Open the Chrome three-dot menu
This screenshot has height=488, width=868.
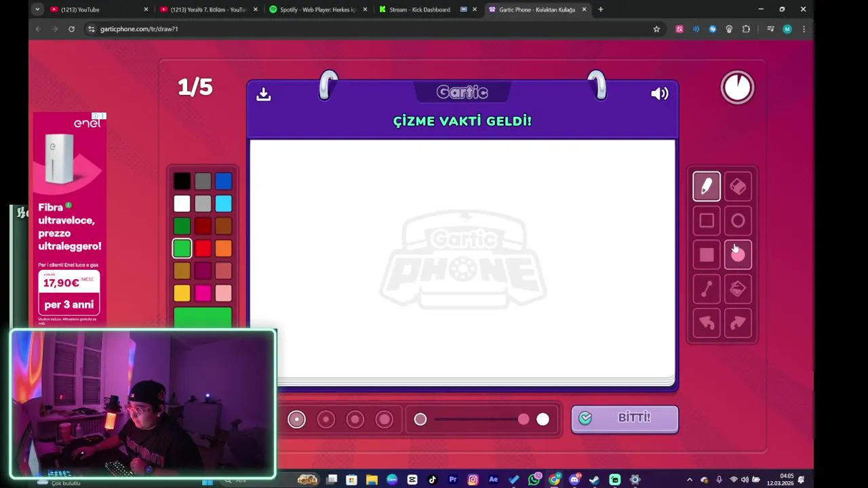coord(804,29)
